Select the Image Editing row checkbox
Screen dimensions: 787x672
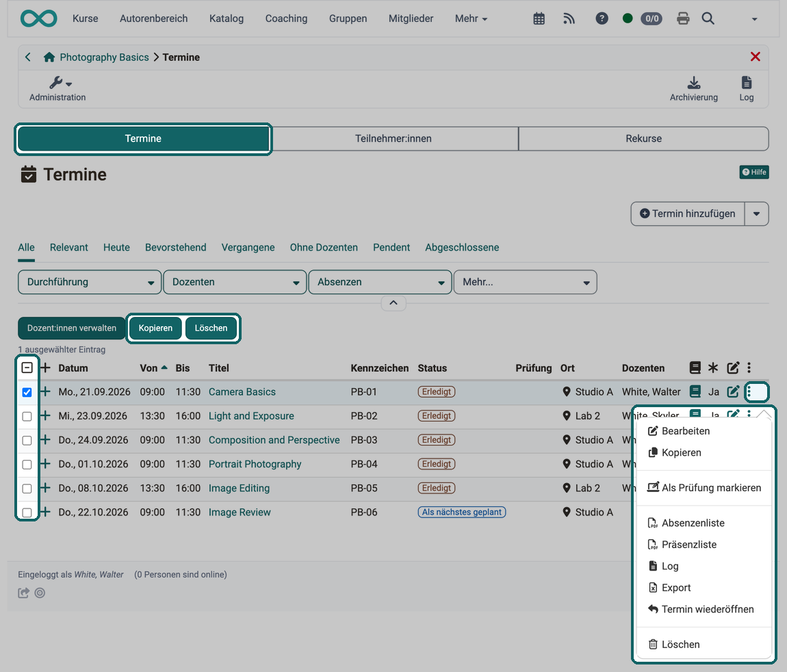pyautogui.click(x=27, y=489)
